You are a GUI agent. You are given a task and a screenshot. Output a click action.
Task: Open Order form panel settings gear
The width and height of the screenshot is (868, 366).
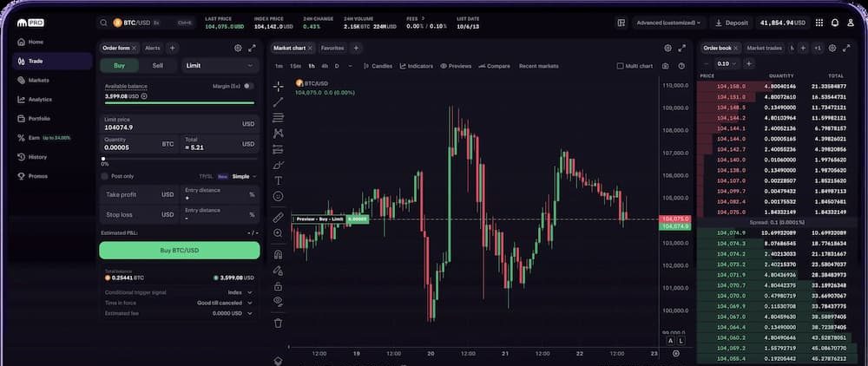[238, 48]
